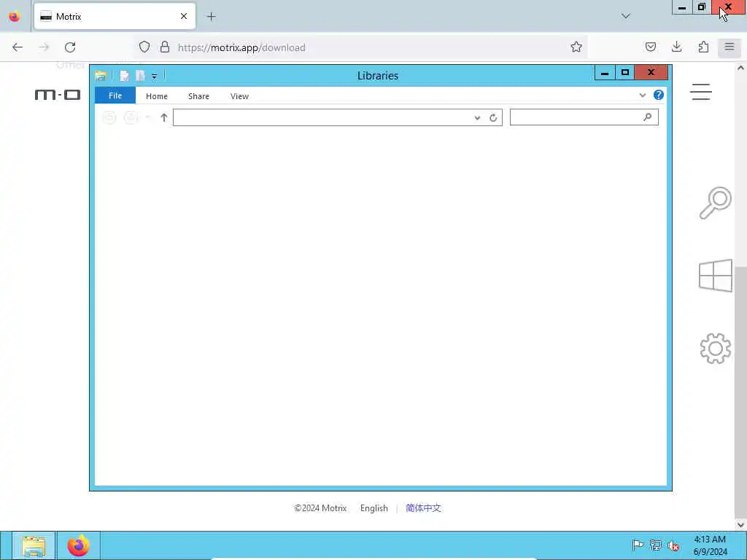Viewport: 747px width, 560px height.
Task: Open Home ribbon tab in Libraries
Action: click(x=157, y=96)
